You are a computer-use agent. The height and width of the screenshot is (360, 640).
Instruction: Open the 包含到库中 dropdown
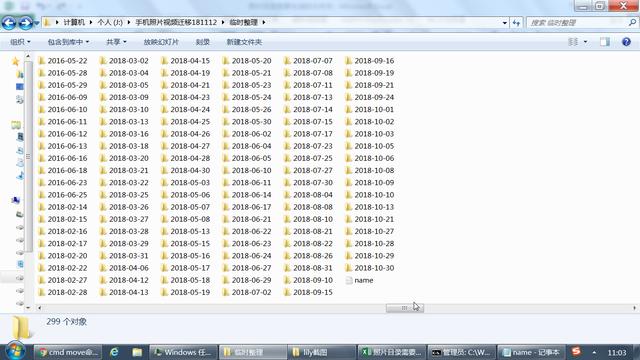pos(68,42)
